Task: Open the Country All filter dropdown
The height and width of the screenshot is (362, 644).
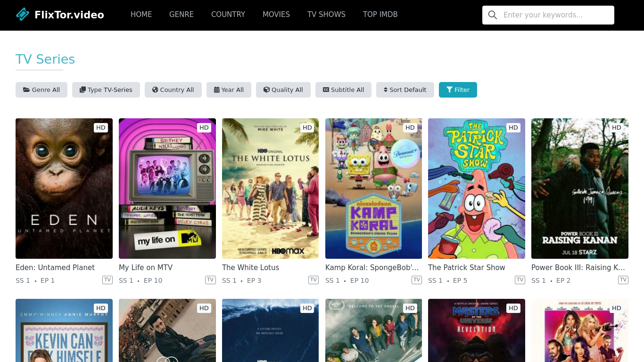Action: [x=173, y=90]
